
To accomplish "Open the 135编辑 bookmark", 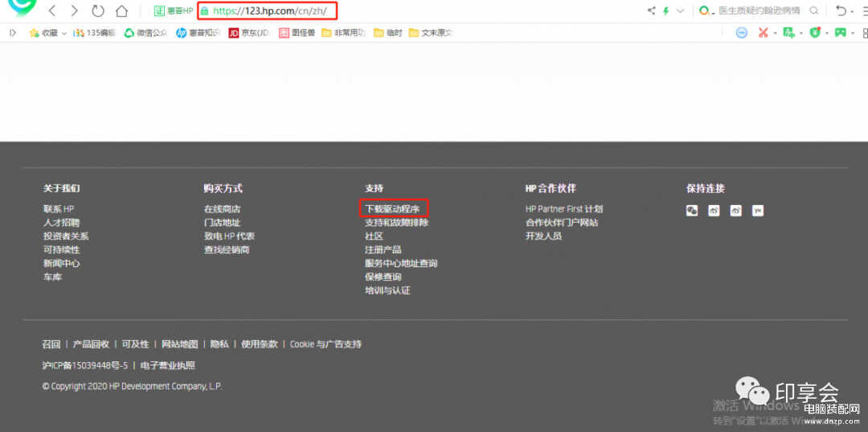I will coord(95,33).
